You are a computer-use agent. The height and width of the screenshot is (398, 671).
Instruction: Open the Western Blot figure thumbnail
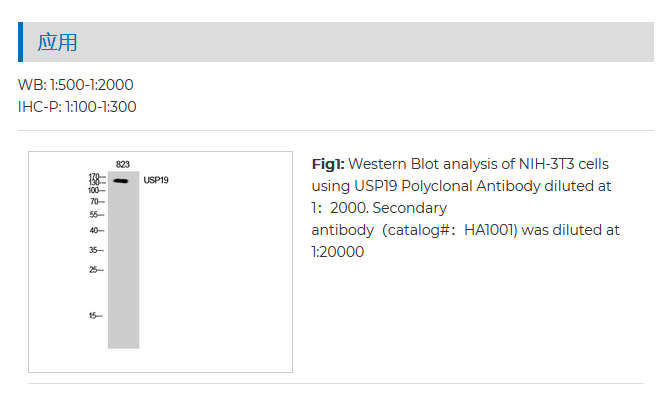(160, 261)
